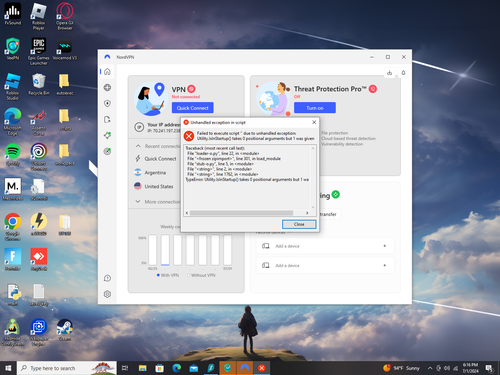This screenshot has height=375, width=500.
Task: Click plus on first Add a device row
Action: (385, 246)
